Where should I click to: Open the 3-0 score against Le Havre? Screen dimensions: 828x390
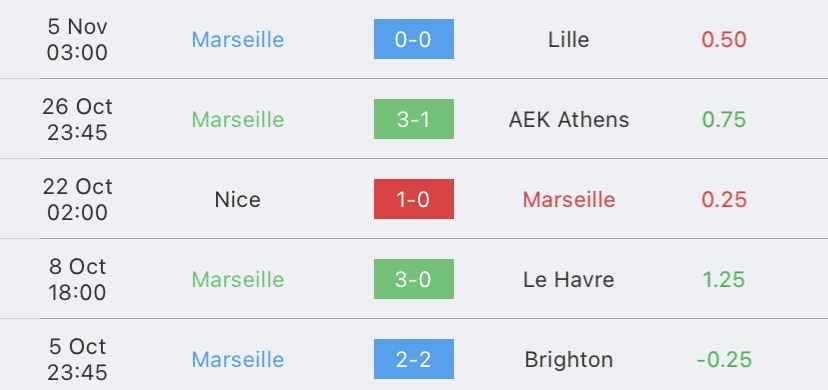pos(413,279)
